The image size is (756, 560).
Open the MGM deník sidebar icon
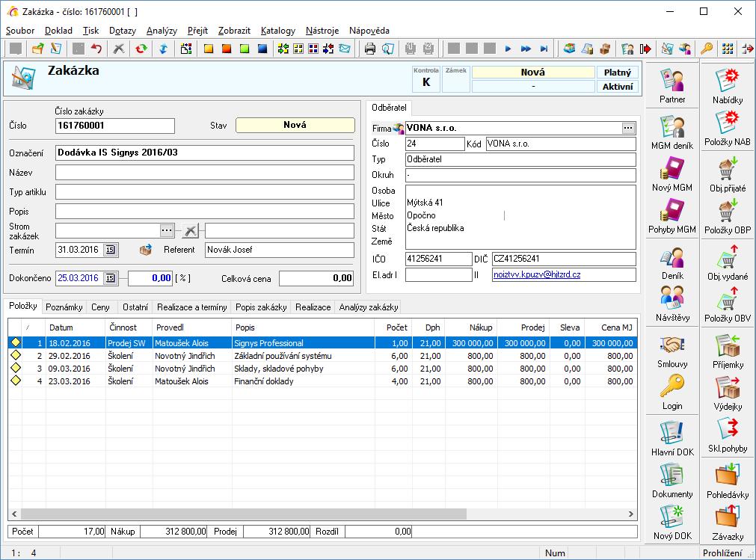point(672,132)
